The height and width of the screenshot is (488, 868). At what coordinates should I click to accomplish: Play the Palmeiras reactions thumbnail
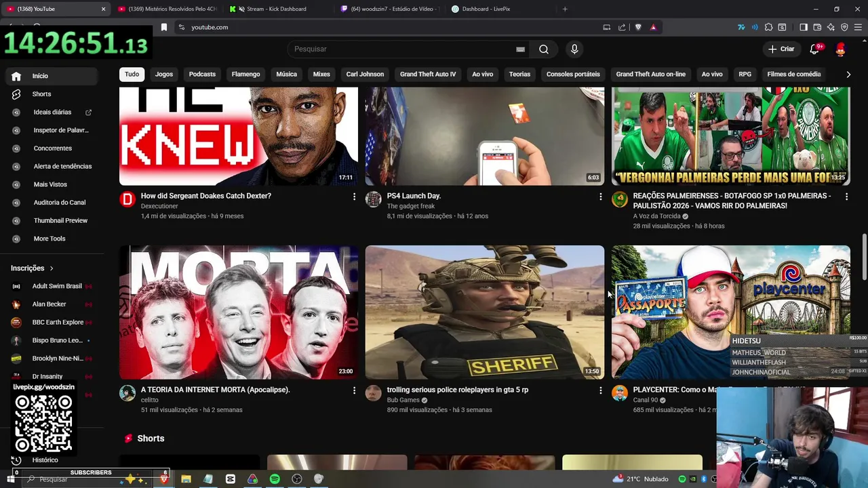(730, 136)
